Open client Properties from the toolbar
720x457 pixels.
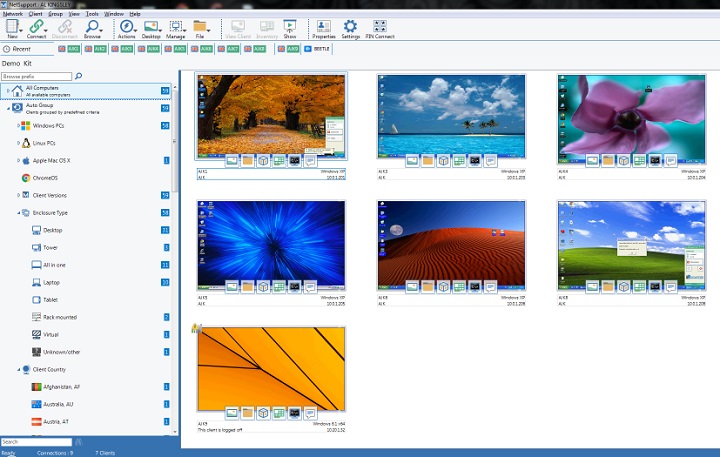(324, 28)
